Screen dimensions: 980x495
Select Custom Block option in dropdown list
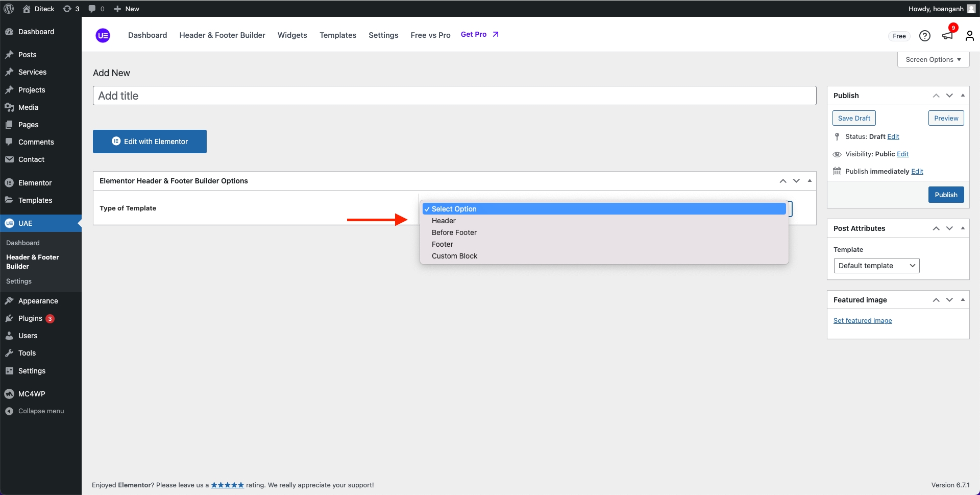pos(454,256)
